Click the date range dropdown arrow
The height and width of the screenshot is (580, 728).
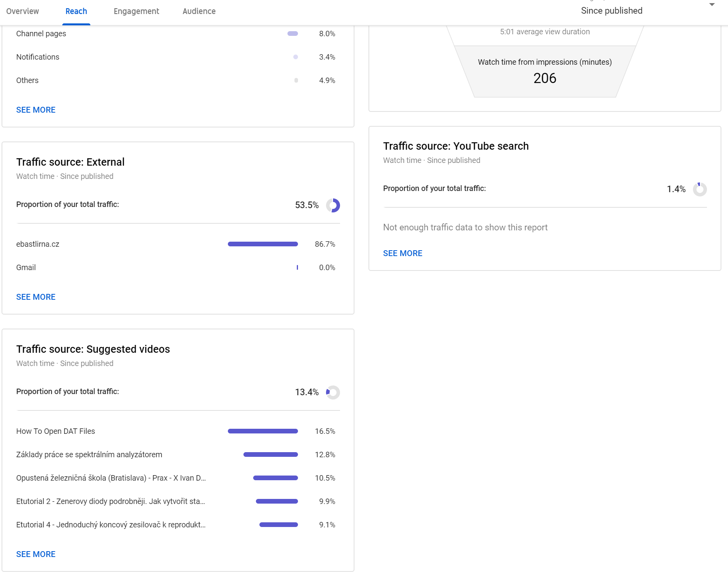[x=712, y=5]
